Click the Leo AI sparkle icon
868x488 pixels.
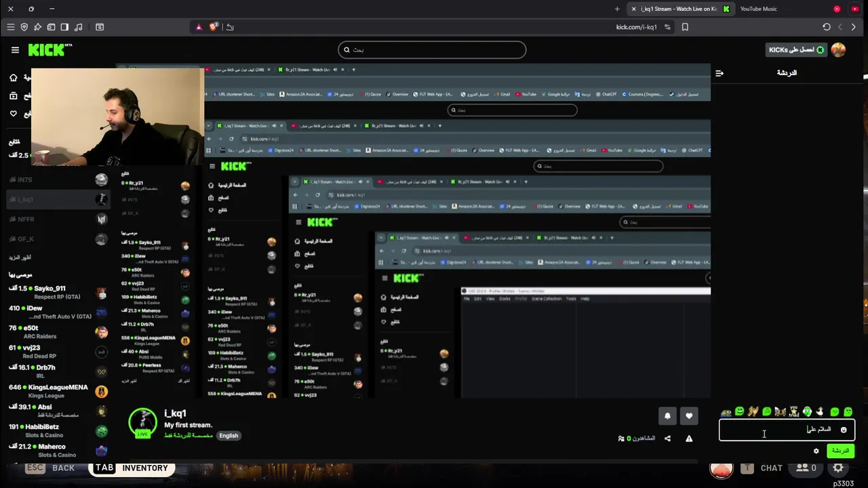point(37,27)
